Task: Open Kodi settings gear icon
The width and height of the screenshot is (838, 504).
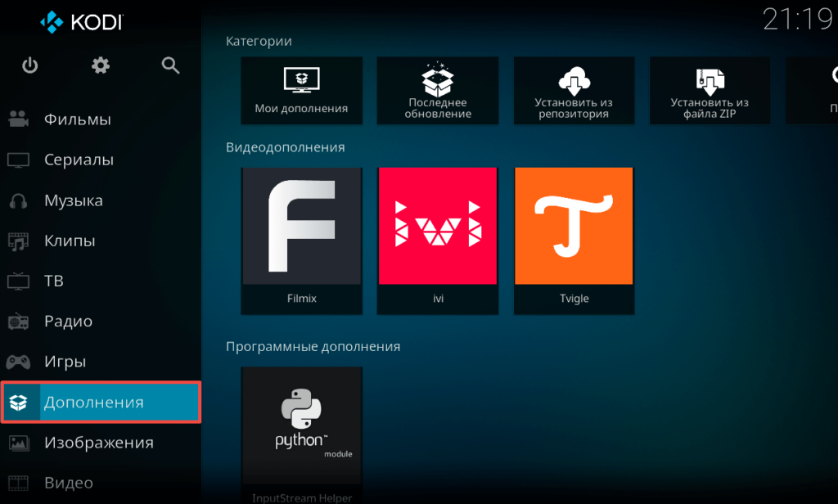Action: point(101,65)
